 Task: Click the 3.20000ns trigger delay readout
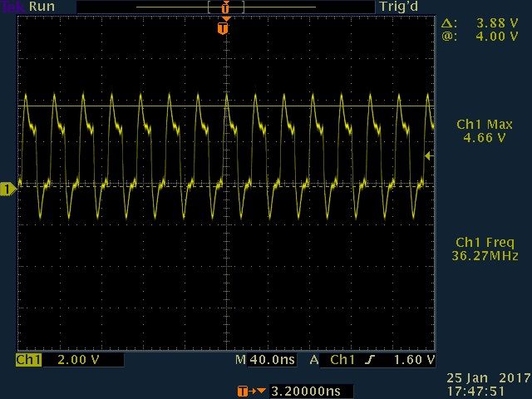[306, 392]
